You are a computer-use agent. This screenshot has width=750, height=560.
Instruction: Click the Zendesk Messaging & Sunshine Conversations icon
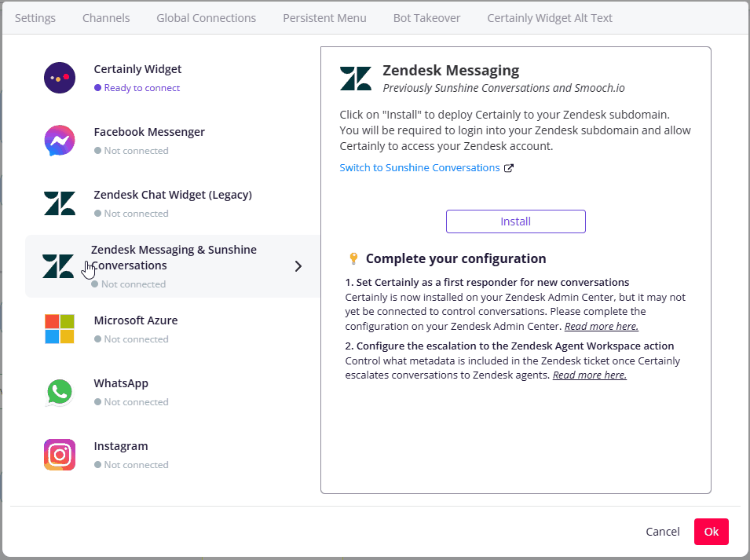pyautogui.click(x=60, y=266)
